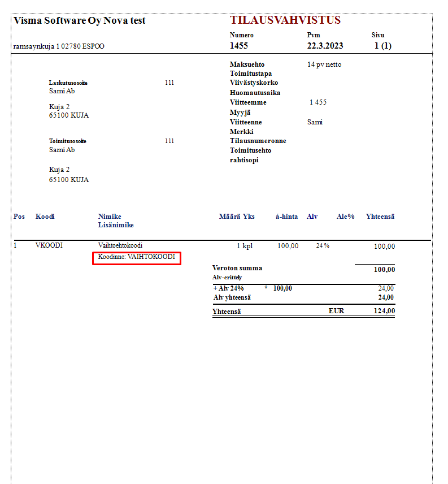Click grand total 124,00
Screen dimensions: 448x484
coord(384,311)
